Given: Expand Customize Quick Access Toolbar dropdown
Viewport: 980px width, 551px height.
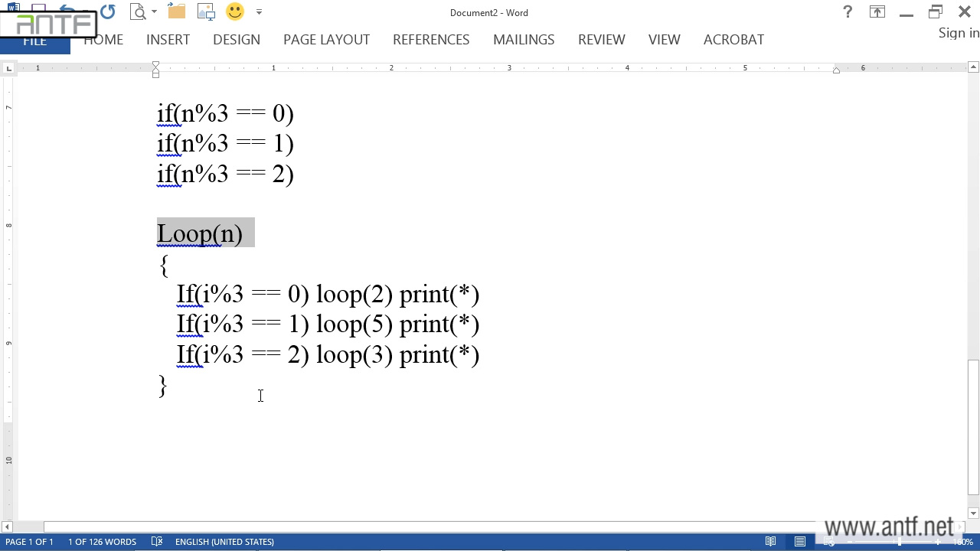Looking at the screenshot, I should 259,12.
